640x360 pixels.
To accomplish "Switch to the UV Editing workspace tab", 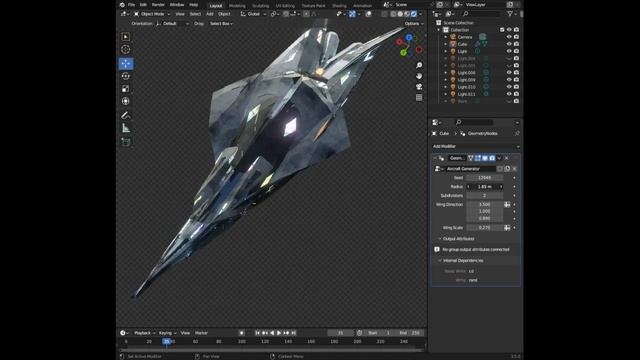I will tap(285, 6).
